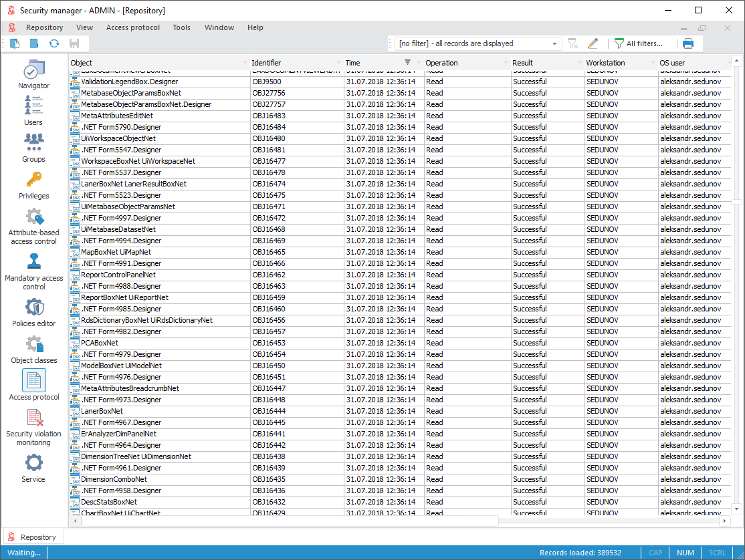The height and width of the screenshot is (560, 745).
Task: Go to the Groups section
Action: pyautogui.click(x=33, y=147)
